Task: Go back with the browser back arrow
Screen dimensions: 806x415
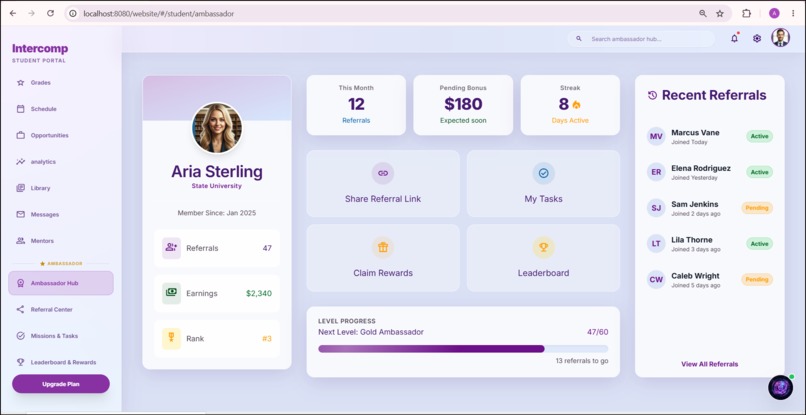Action: pyautogui.click(x=13, y=13)
